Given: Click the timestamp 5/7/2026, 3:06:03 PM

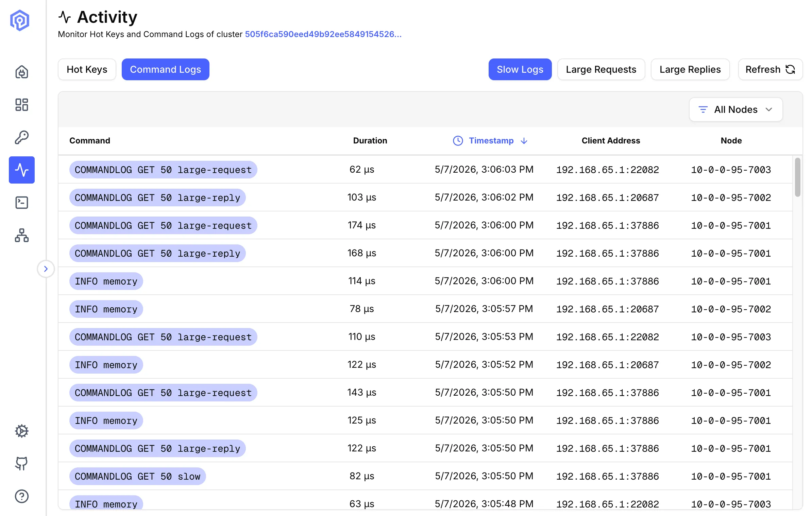Looking at the screenshot, I should tap(484, 170).
